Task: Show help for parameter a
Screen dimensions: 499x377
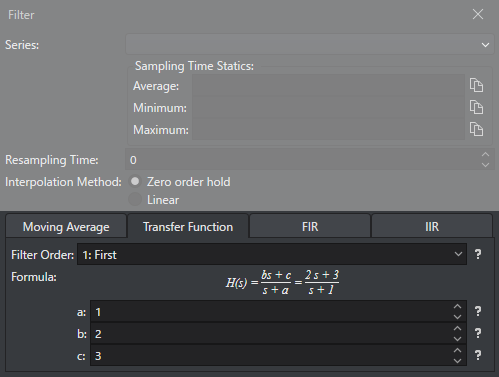Action: point(478,311)
